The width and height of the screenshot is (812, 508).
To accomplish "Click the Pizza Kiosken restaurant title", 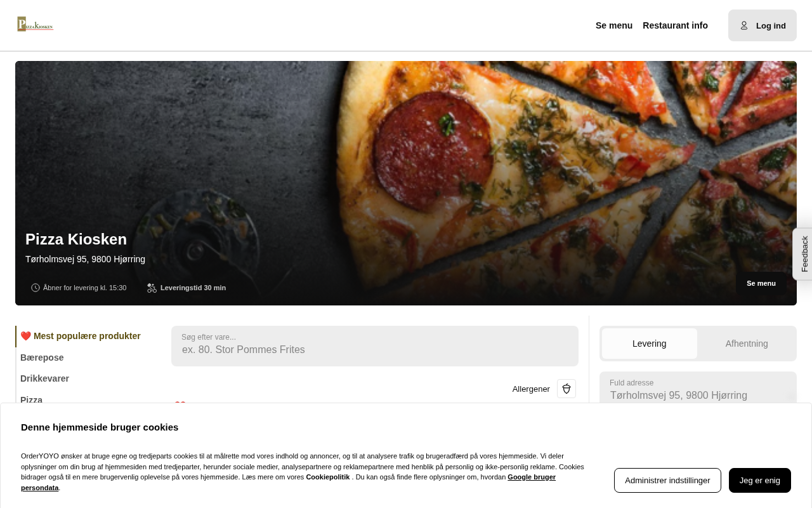I will pos(76,239).
